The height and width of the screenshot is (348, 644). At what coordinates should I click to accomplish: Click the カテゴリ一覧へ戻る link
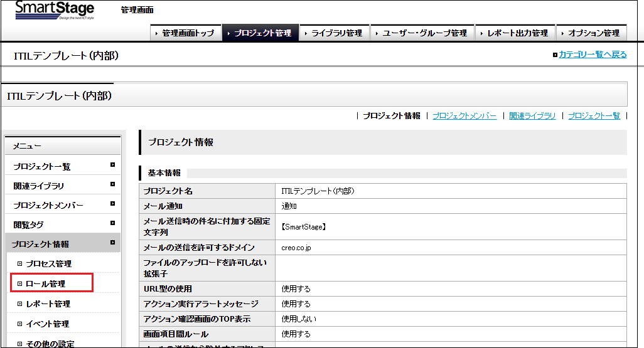coord(593,55)
